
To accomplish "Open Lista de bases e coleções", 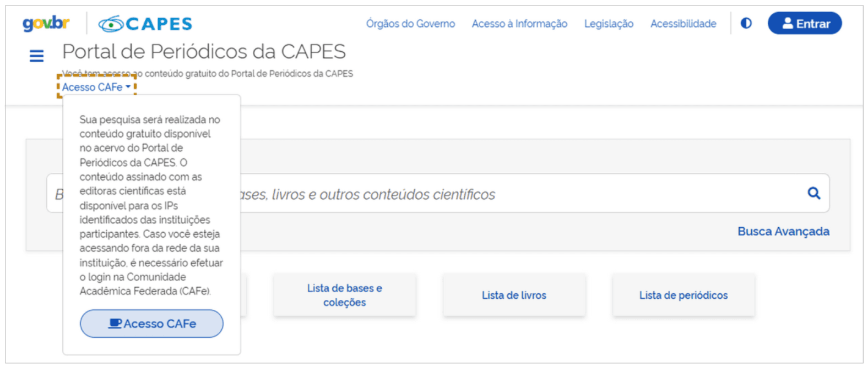I will pyautogui.click(x=345, y=295).
